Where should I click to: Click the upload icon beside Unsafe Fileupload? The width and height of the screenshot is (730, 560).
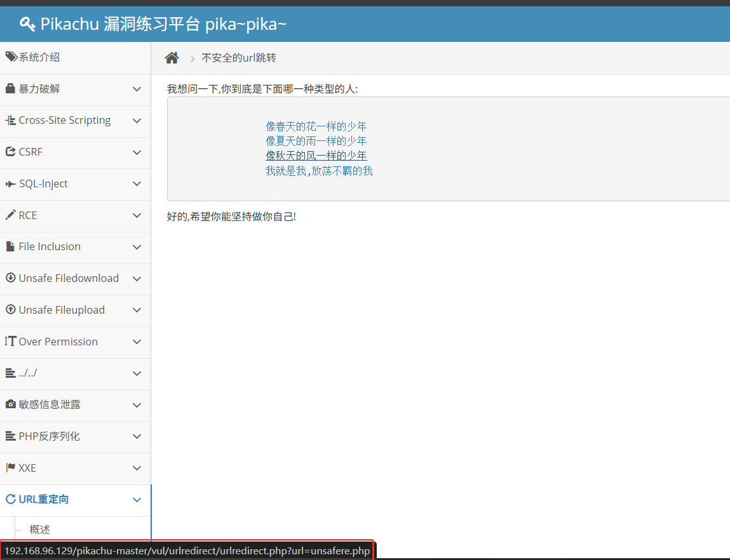[10, 309]
